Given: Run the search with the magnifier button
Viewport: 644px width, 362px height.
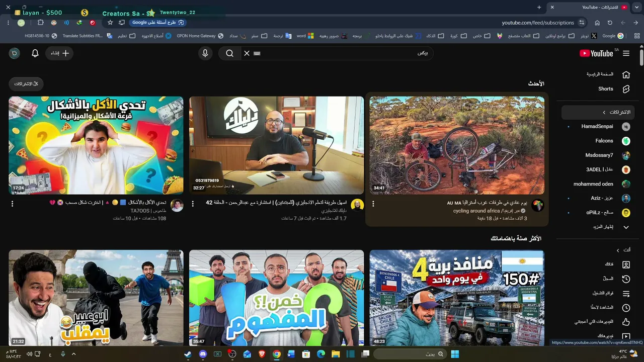Looking at the screenshot, I should (229, 53).
